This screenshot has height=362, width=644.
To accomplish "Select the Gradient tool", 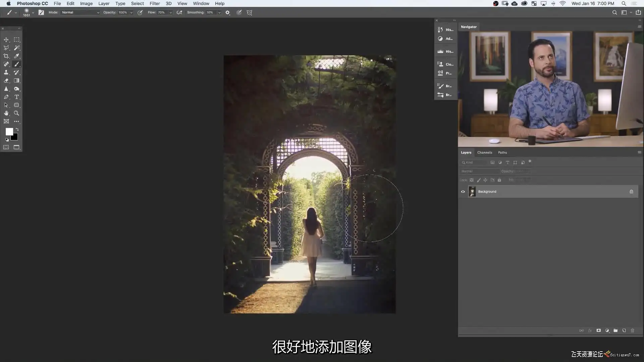I will click(16, 81).
